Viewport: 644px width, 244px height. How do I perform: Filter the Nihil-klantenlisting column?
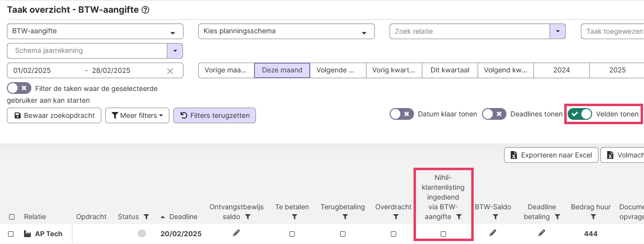coord(459,217)
